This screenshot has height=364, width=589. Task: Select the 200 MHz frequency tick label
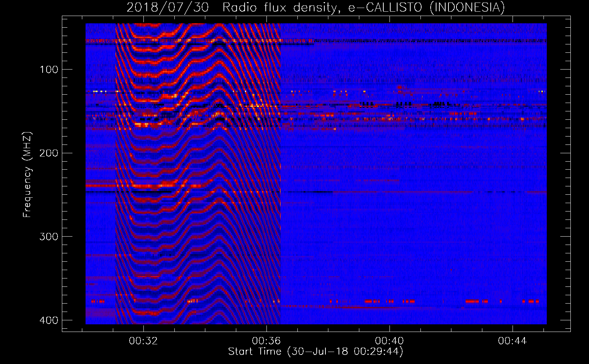coord(49,153)
